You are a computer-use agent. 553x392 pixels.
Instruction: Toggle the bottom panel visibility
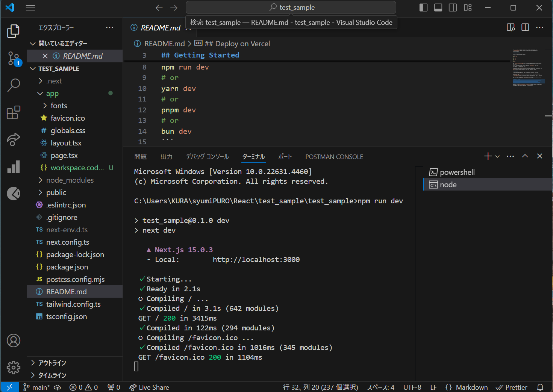pyautogui.click(x=438, y=8)
